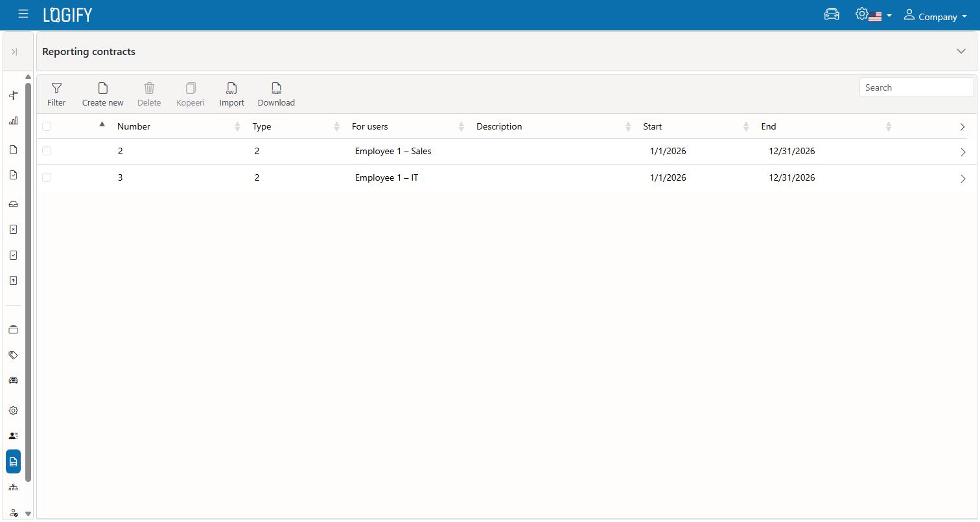The height and width of the screenshot is (522, 980).
Task: Open the vehicle icon in top bar
Action: pos(832,14)
